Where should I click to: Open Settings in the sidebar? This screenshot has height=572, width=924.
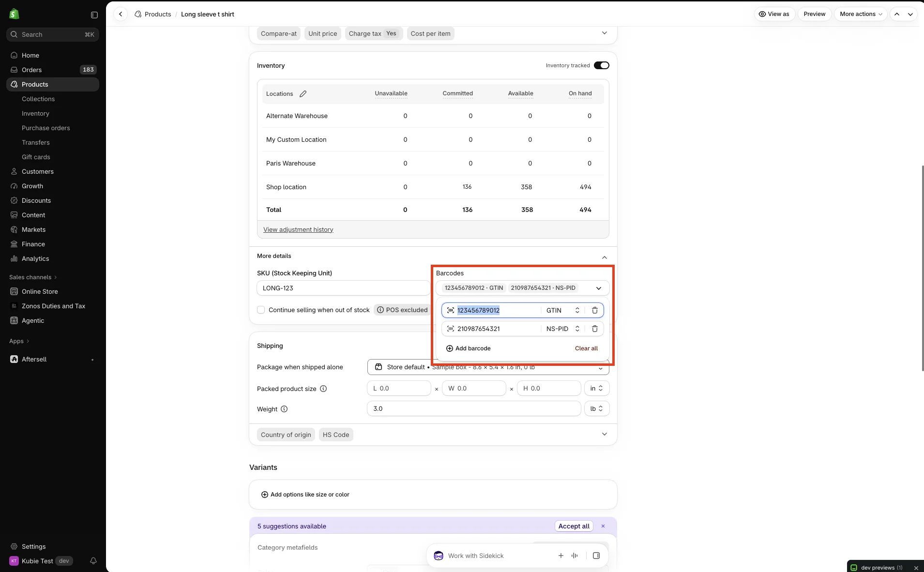pos(53,546)
